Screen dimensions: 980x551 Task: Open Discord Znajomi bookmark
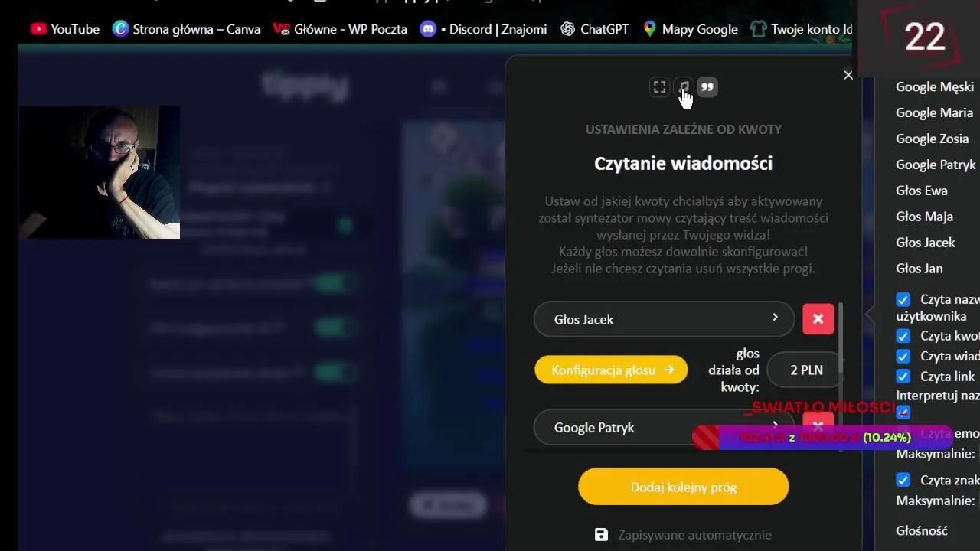coord(483,29)
